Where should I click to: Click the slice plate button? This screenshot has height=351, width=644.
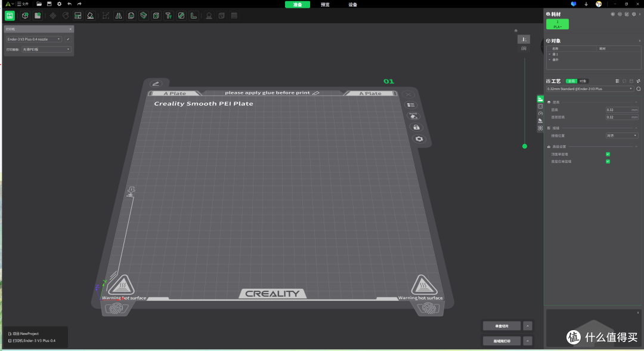[x=501, y=326]
